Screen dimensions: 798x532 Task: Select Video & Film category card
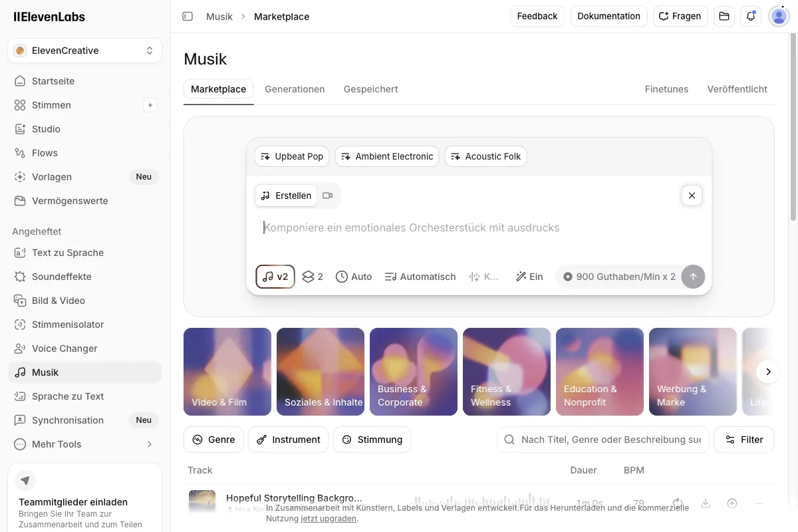[227, 372]
